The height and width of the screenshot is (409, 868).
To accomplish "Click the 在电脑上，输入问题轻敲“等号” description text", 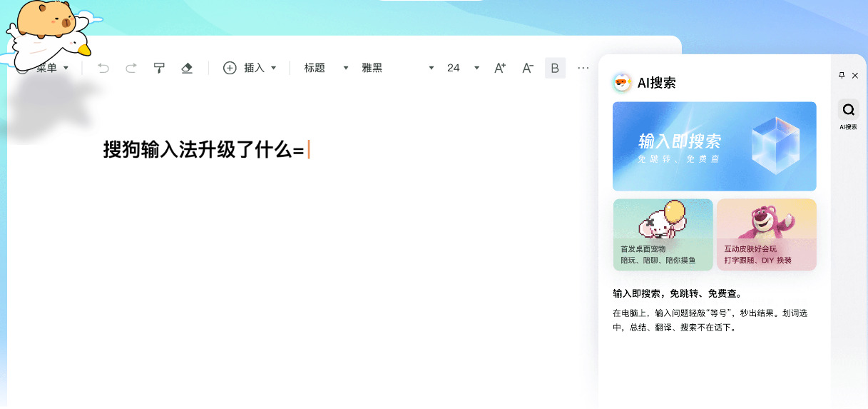I will point(710,320).
